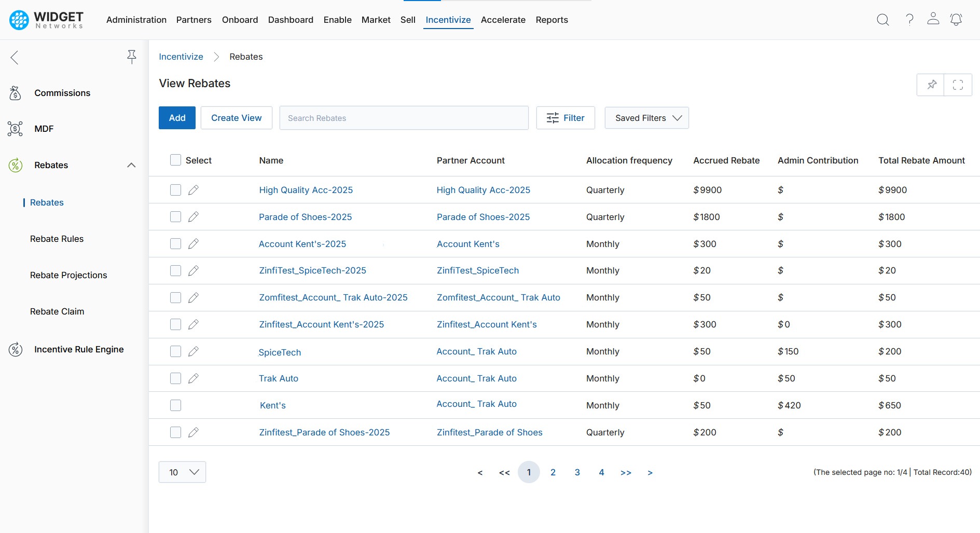Viewport: 980px width, 533px height.
Task: Open the user profile icon
Action: (933, 19)
